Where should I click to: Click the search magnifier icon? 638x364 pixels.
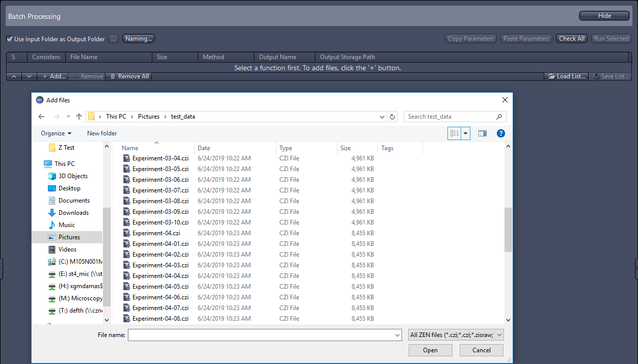point(499,117)
